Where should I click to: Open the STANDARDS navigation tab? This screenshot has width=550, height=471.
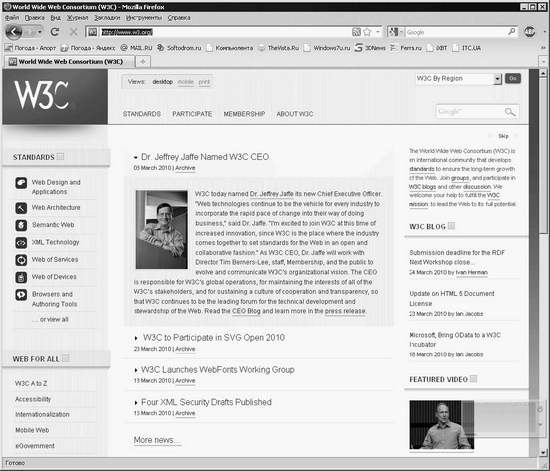[x=142, y=114]
